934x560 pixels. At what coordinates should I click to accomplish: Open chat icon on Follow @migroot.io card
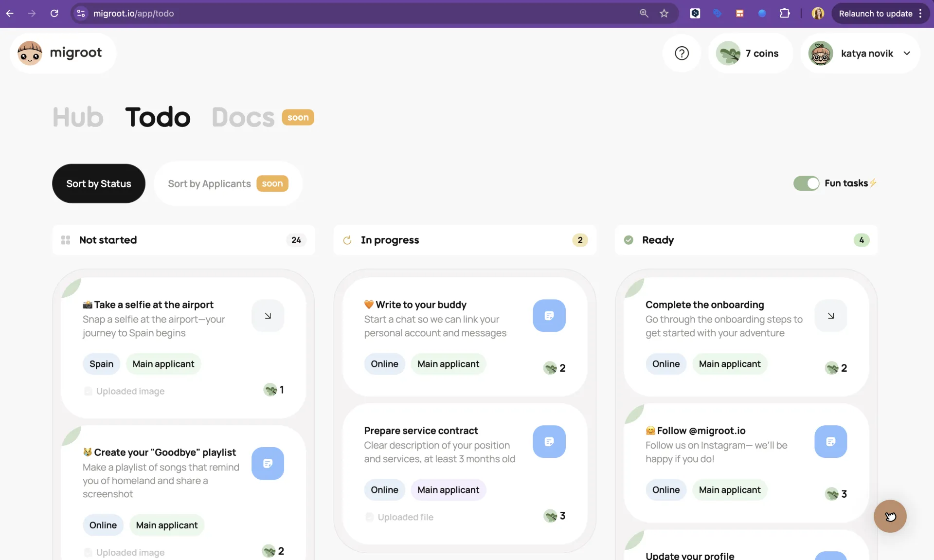point(830,442)
